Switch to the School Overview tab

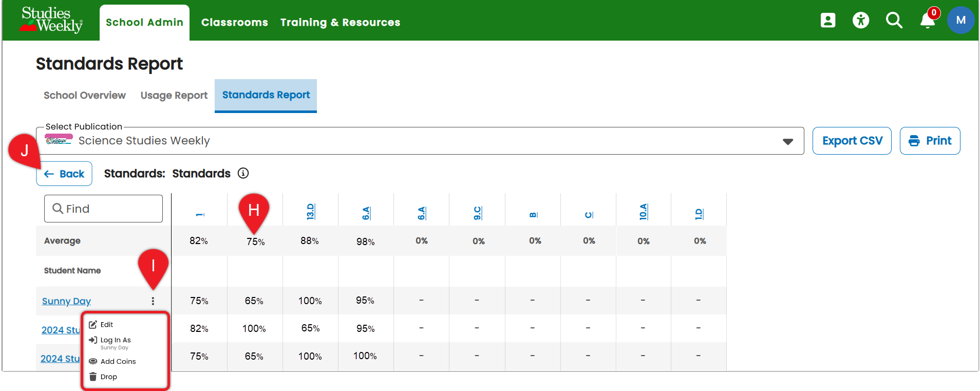pos(85,95)
